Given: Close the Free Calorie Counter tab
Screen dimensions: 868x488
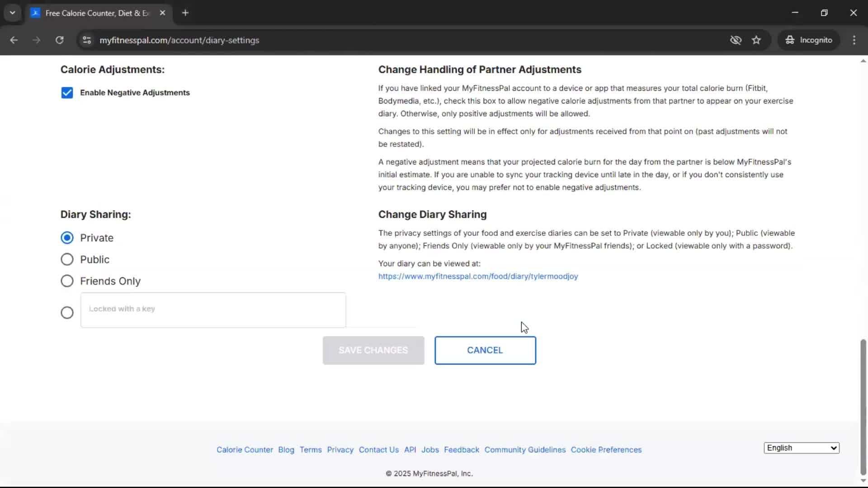Looking at the screenshot, I should (x=162, y=13).
